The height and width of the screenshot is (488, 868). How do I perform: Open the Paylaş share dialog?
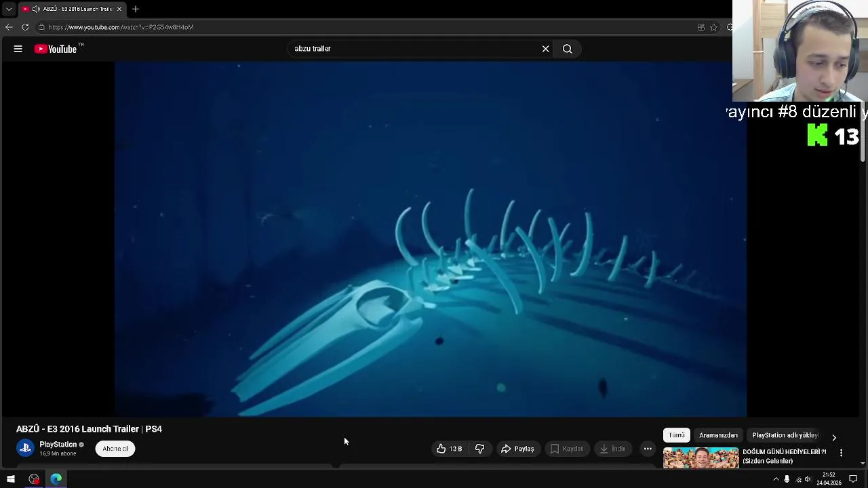point(517,449)
